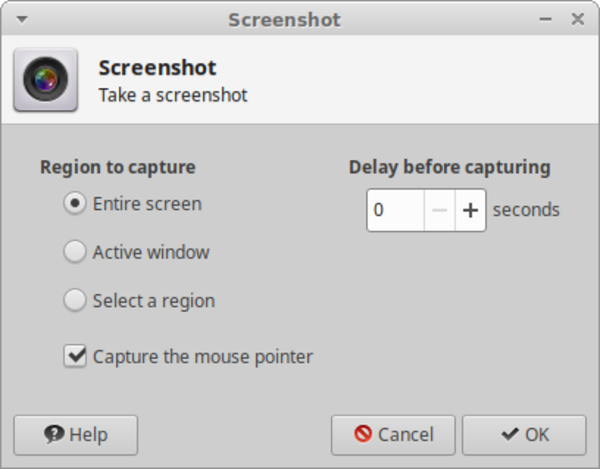
Task: Click the Region to capture label
Action: point(117,167)
